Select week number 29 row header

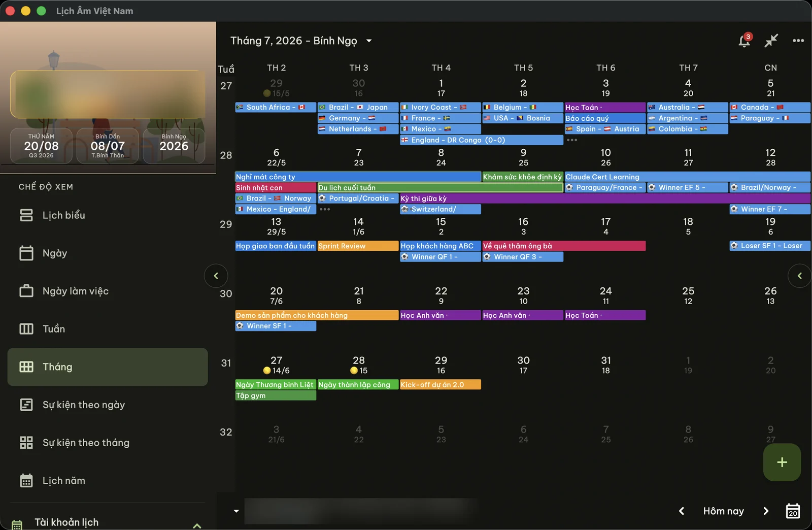pos(226,224)
